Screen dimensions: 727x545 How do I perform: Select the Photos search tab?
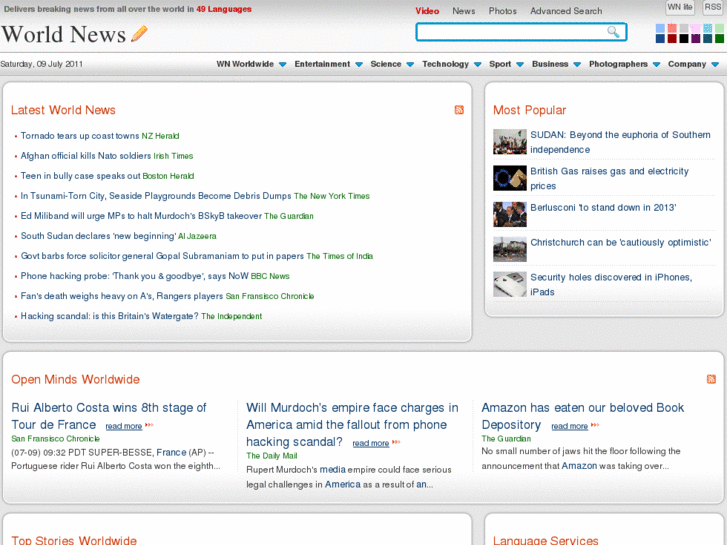503,11
